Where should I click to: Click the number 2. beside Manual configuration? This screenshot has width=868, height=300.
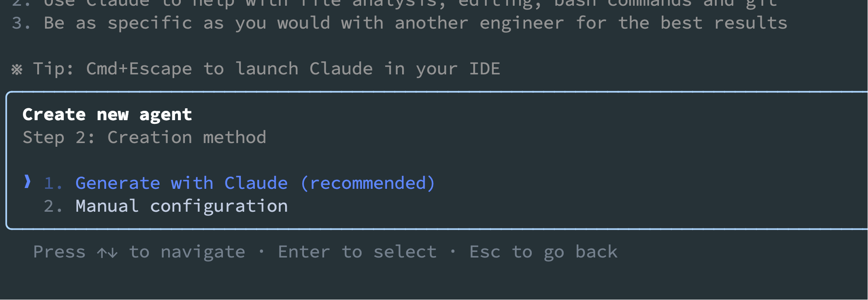point(53,206)
